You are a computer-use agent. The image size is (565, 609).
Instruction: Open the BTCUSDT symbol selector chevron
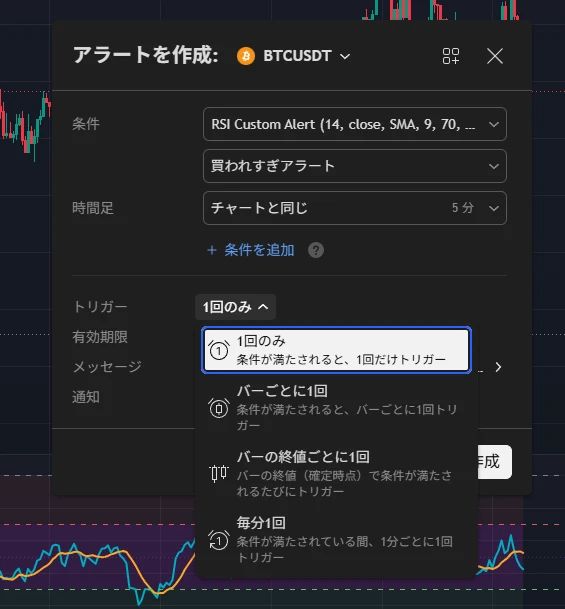pyautogui.click(x=345, y=57)
